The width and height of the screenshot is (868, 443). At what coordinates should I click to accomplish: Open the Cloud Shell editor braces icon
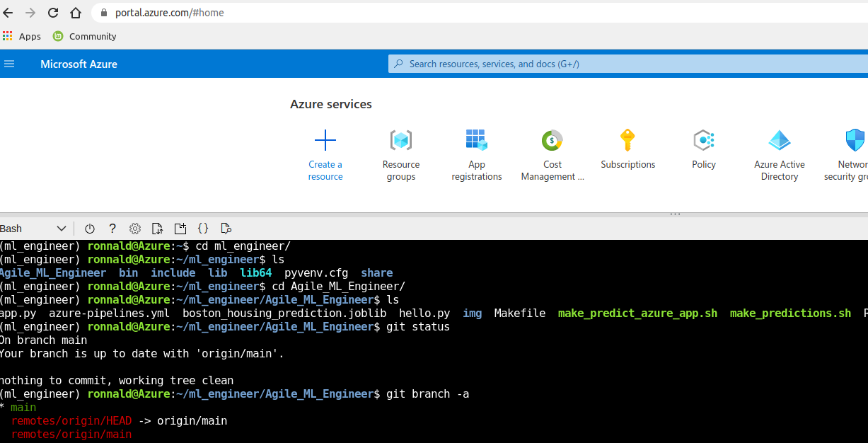203,229
